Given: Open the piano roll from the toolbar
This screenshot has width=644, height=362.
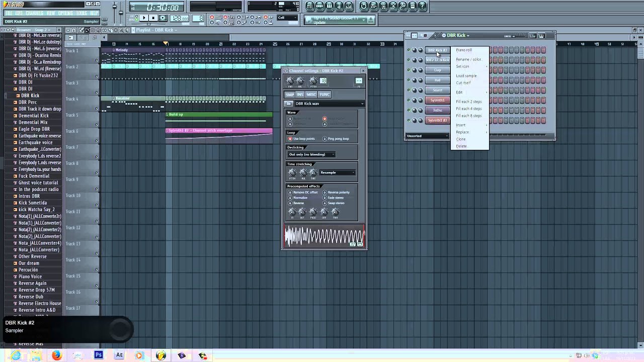Looking at the screenshot, I should pyautogui.click(x=329, y=6).
